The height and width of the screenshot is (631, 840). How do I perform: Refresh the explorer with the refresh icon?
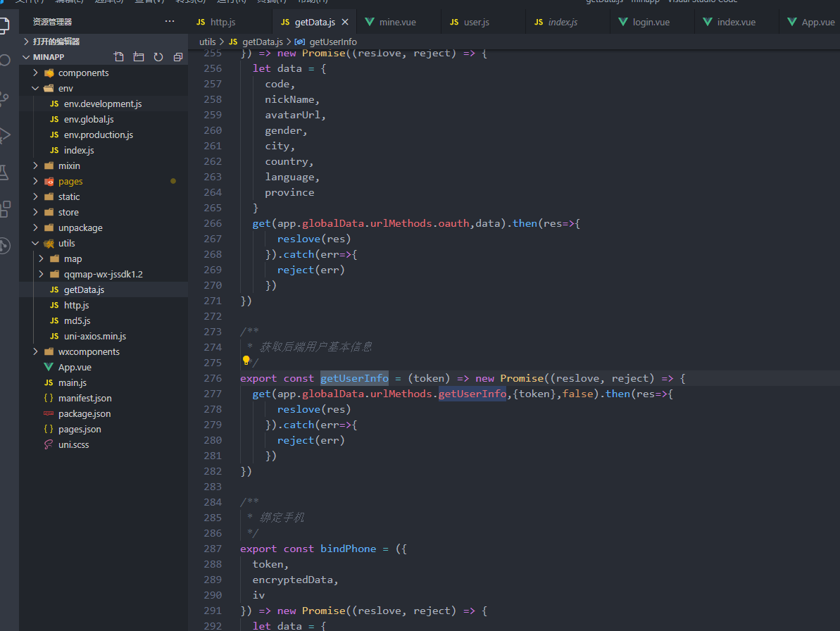point(158,57)
